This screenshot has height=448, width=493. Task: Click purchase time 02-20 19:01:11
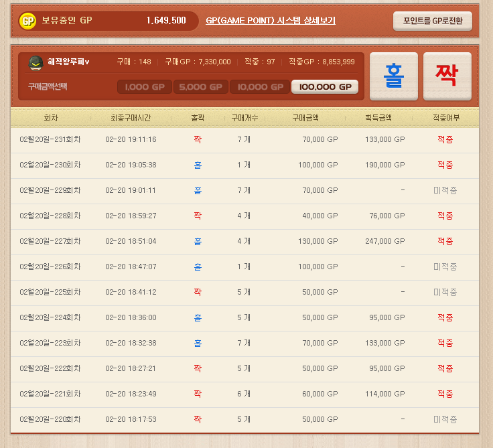pos(131,191)
